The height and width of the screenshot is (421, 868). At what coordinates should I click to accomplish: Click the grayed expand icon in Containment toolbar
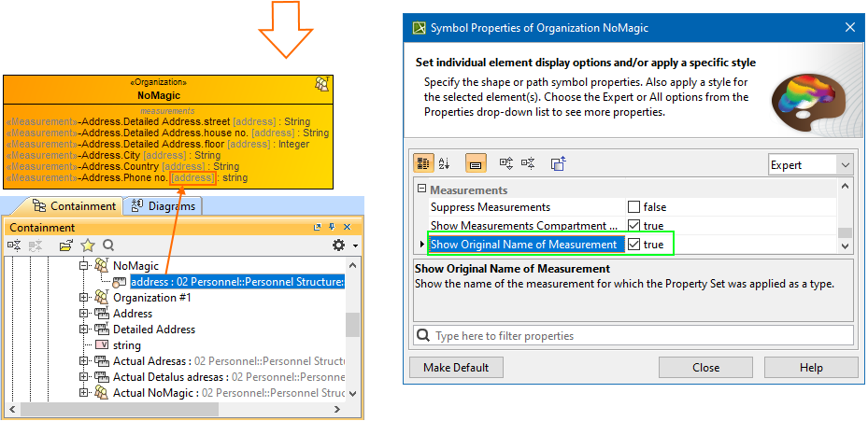pos(36,246)
